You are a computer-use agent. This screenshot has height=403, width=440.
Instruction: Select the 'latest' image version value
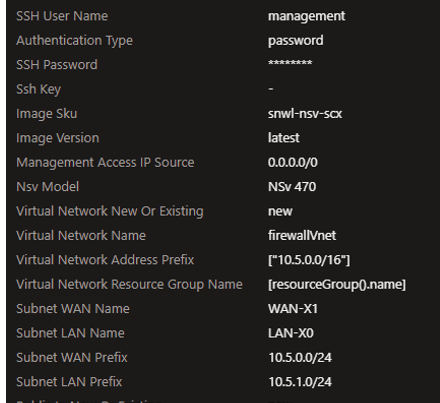284,138
